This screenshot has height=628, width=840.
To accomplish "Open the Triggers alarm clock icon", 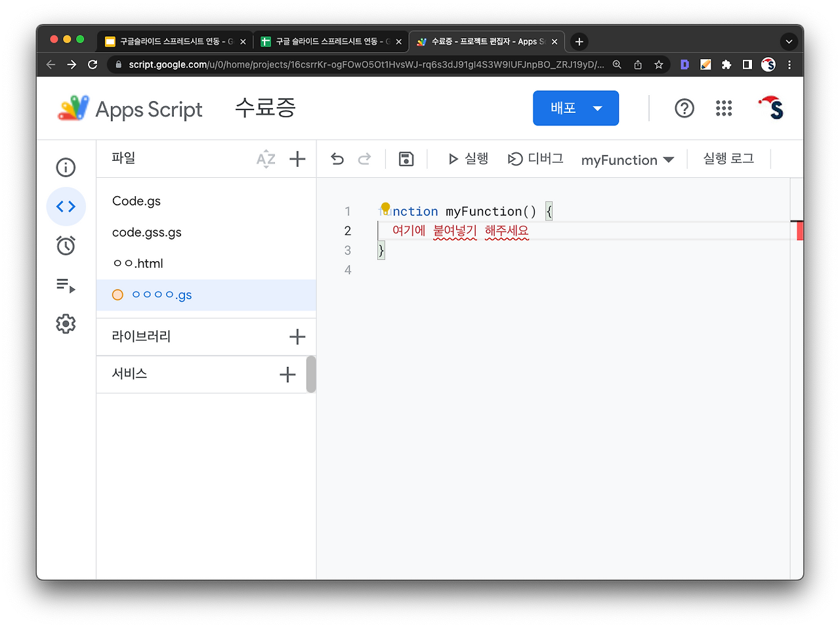I will 66,245.
